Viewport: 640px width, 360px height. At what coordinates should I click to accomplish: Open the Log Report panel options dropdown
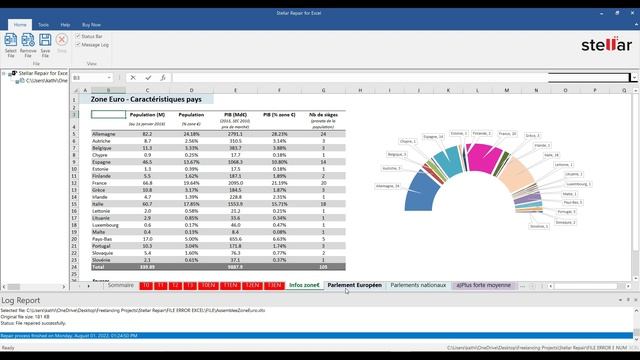tap(620, 300)
